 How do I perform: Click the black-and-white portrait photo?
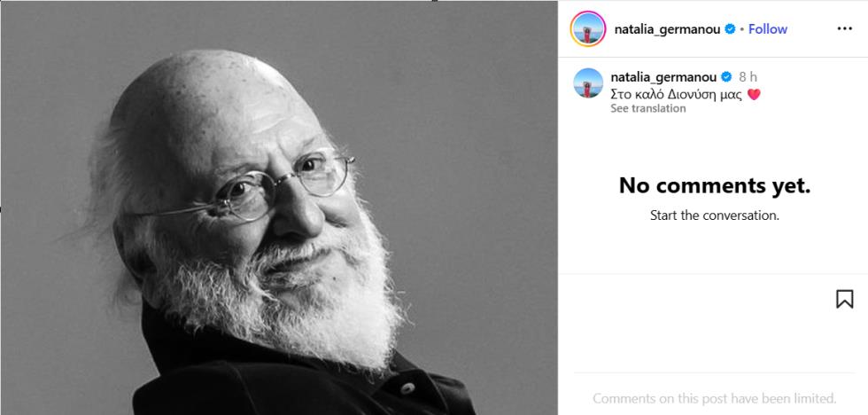point(279,207)
